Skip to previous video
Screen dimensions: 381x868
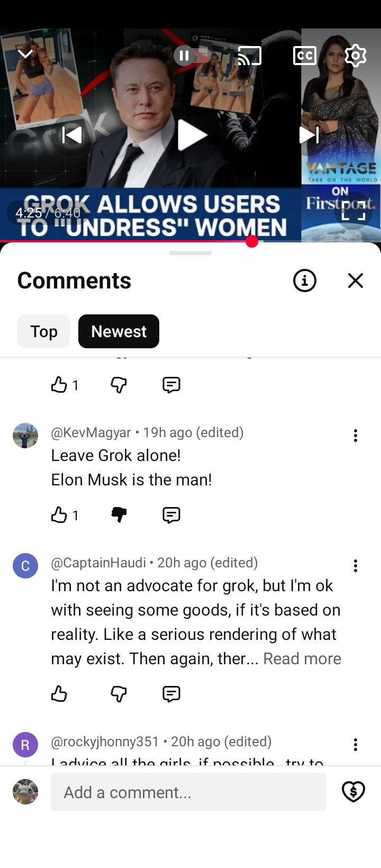coord(72,135)
